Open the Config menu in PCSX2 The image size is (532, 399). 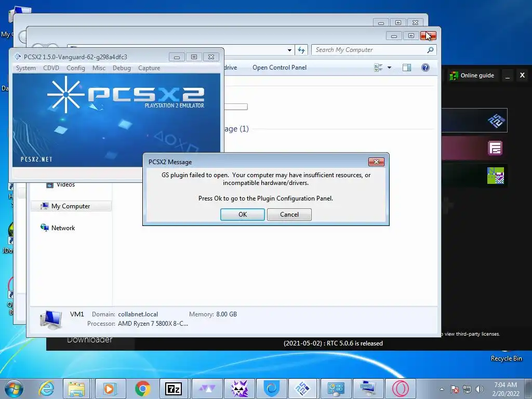76,68
